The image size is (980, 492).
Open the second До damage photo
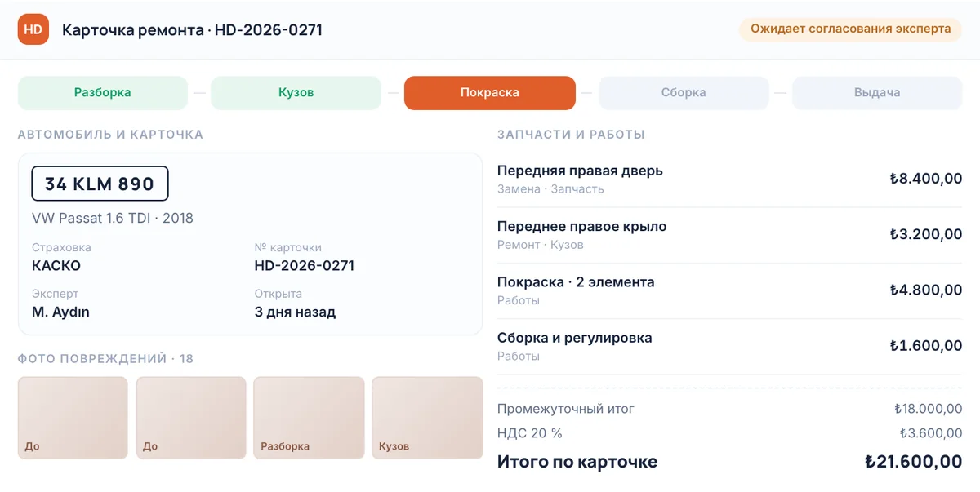point(191,418)
